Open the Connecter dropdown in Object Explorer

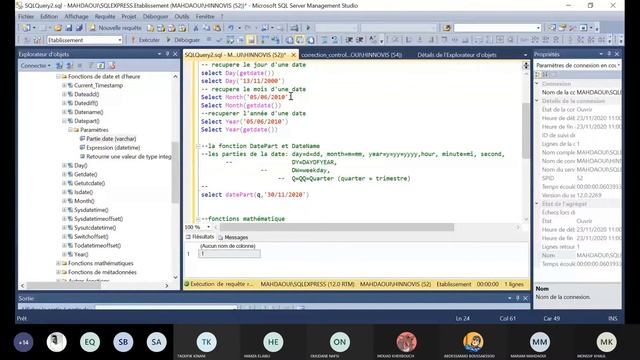click(36, 65)
